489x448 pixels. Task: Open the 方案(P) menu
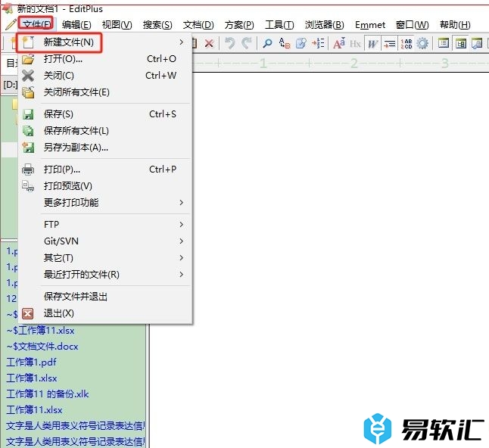click(239, 25)
